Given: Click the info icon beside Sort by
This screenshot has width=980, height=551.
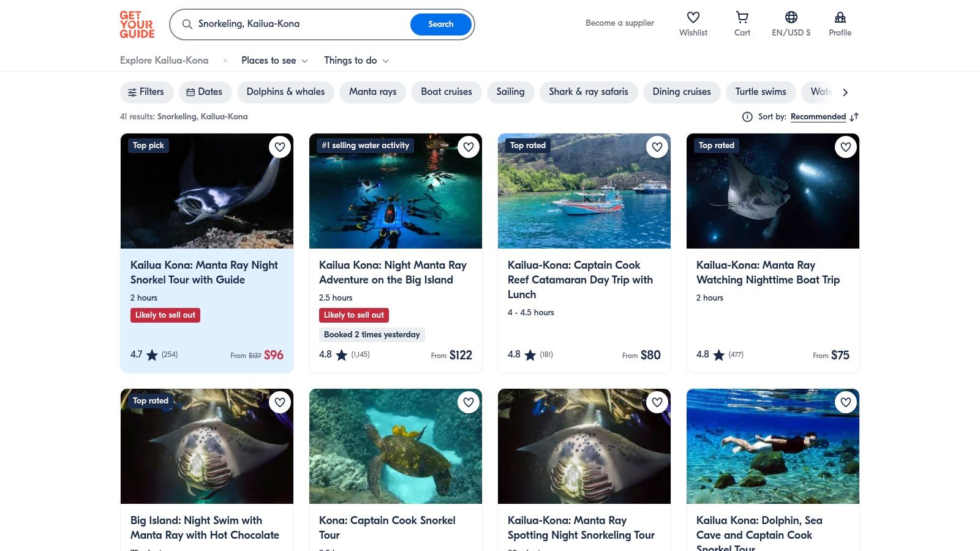Looking at the screenshot, I should coord(747,116).
